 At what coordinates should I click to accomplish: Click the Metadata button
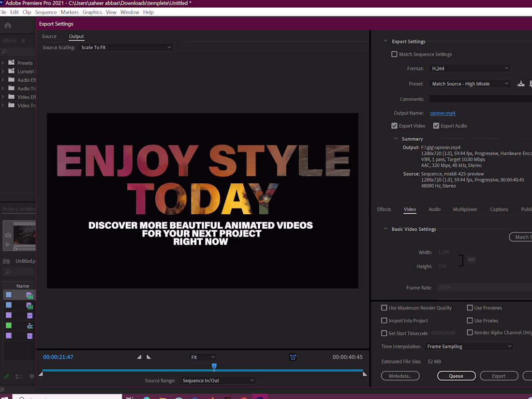(x=400, y=376)
